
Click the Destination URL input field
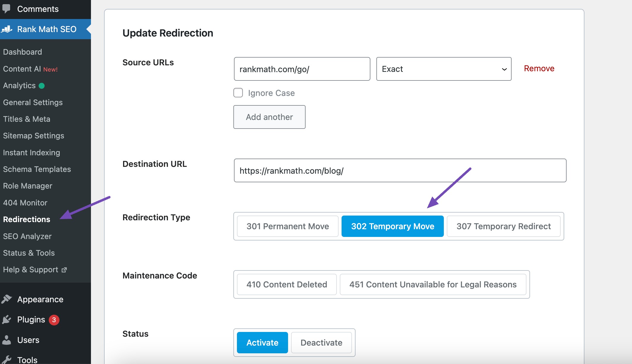click(400, 170)
